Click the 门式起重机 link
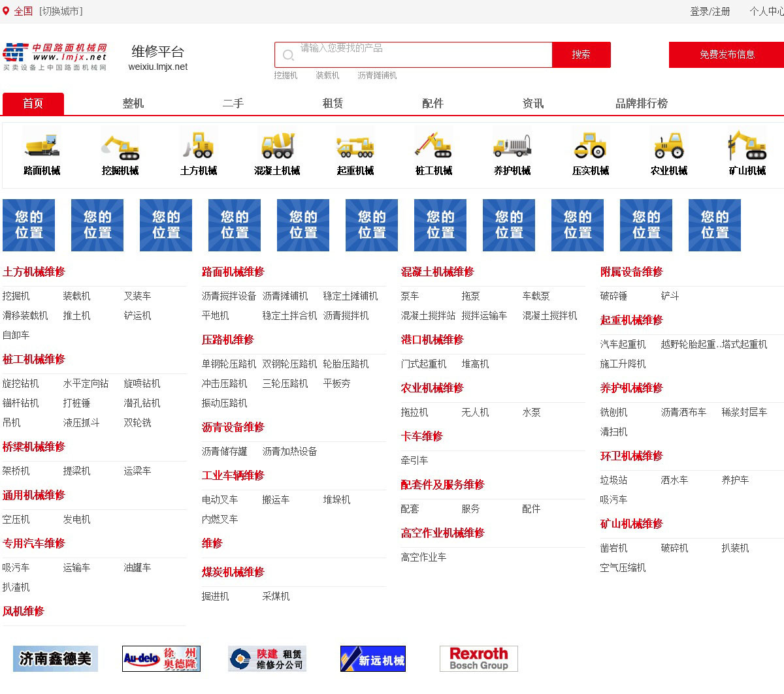This screenshot has width=784, height=694. point(424,364)
